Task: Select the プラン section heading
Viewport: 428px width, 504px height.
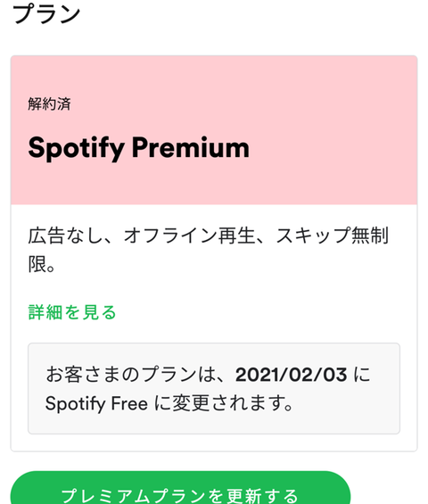Action: pos(46,13)
